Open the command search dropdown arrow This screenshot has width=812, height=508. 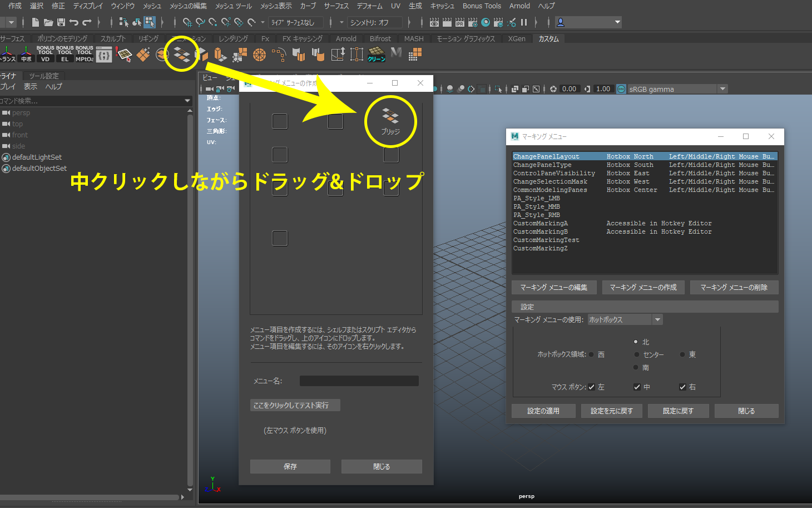tap(187, 101)
